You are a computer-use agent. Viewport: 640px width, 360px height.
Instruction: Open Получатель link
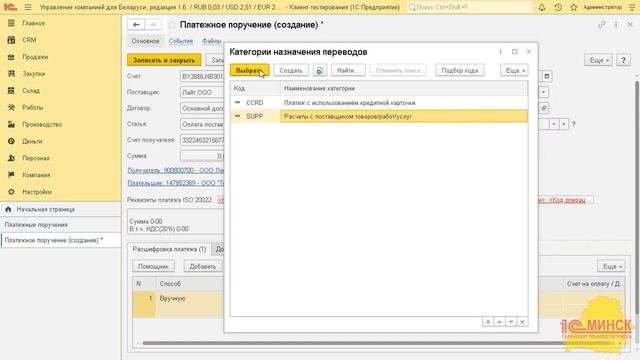point(176,170)
